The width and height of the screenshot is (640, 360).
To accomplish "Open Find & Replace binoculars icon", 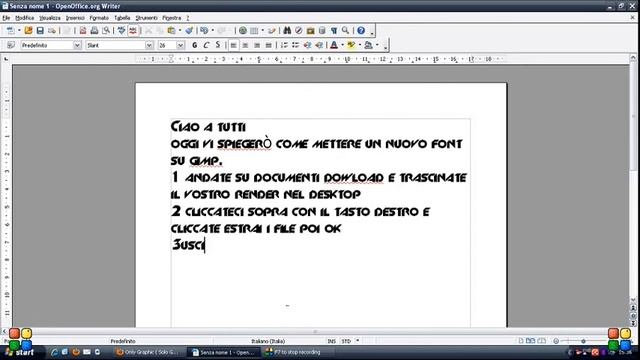I will [x=287, y=31].
